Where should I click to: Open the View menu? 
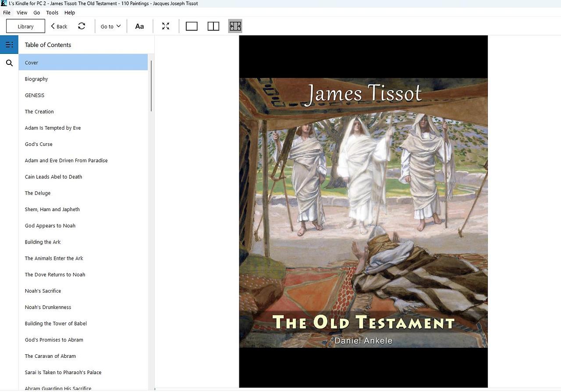coord(22,13)
